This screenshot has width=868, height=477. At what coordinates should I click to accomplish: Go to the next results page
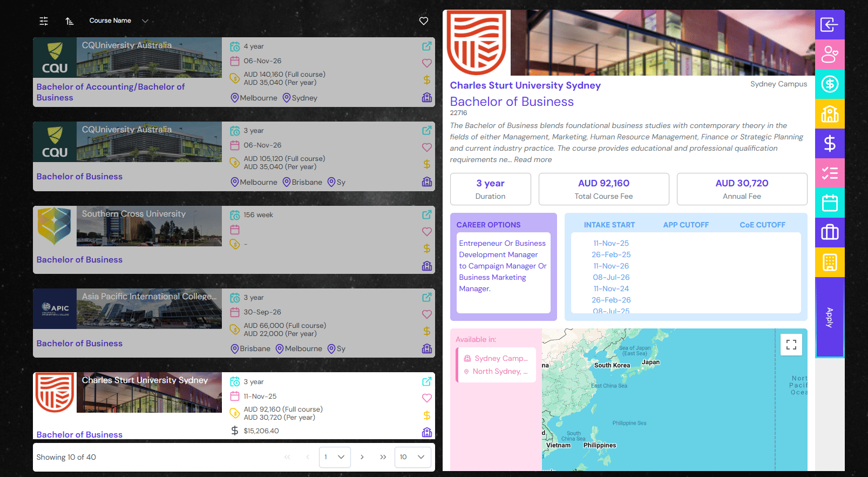[x=362, y=457]
